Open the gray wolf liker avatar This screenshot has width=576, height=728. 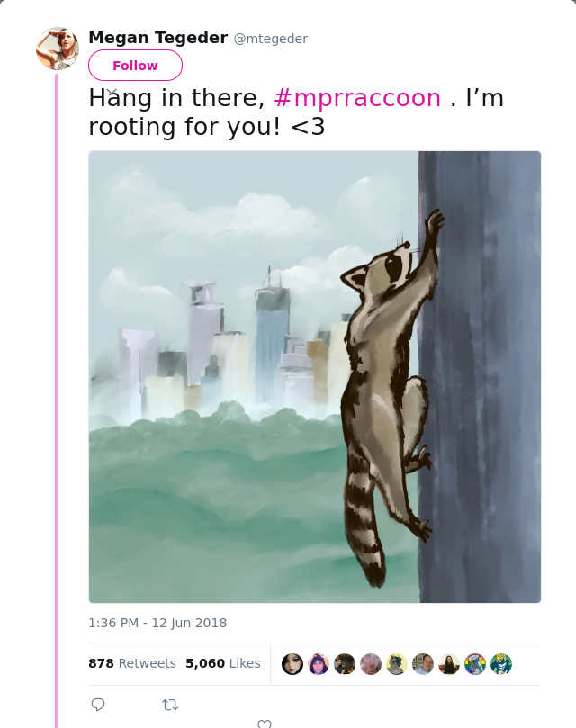[397, 664]
